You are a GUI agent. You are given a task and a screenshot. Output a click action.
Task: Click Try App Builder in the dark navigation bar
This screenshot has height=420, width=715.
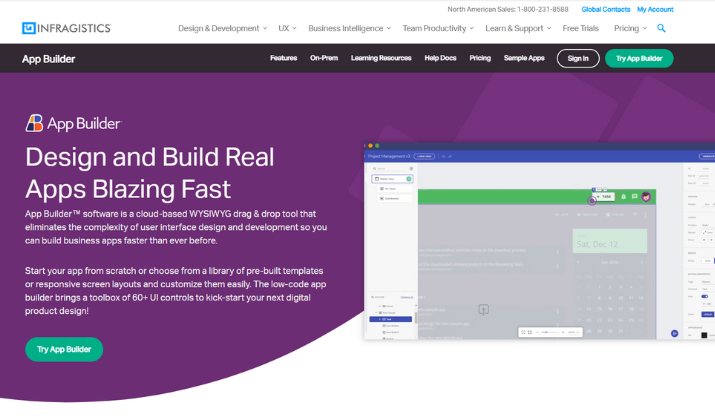[x=639, y=58]
